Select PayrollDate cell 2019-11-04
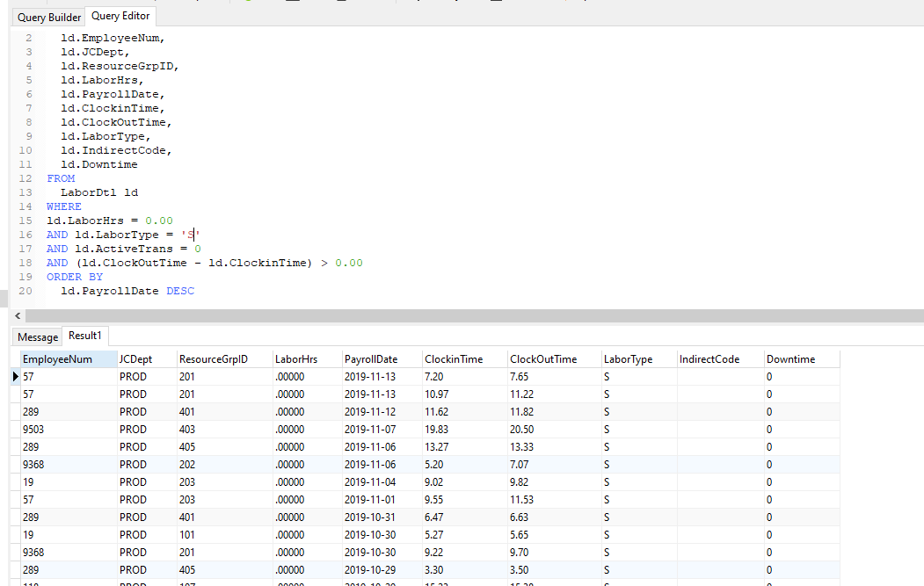This screenshot has width=924, height=586. coord(382,481)
